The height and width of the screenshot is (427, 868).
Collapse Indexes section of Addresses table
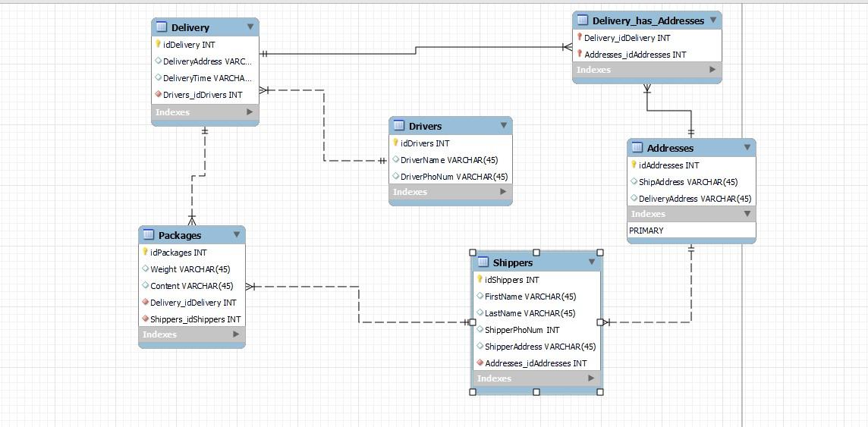point(747,214)
